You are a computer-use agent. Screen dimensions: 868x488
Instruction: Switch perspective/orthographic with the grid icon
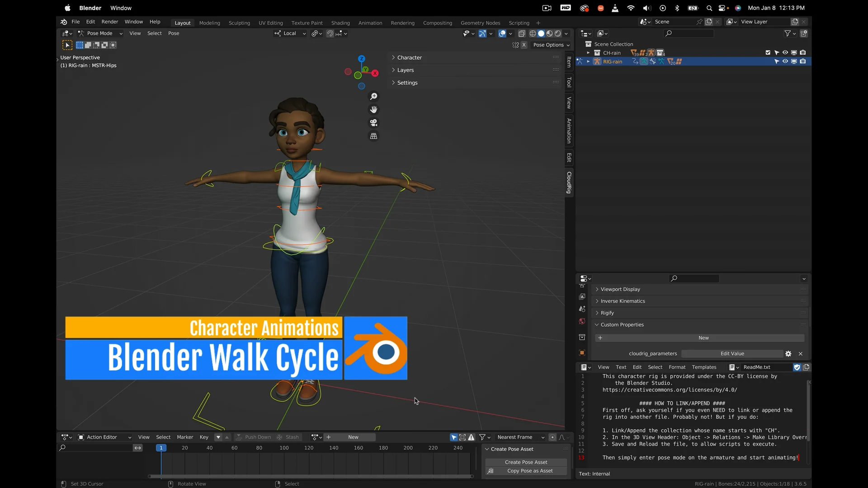coord(373,136)
